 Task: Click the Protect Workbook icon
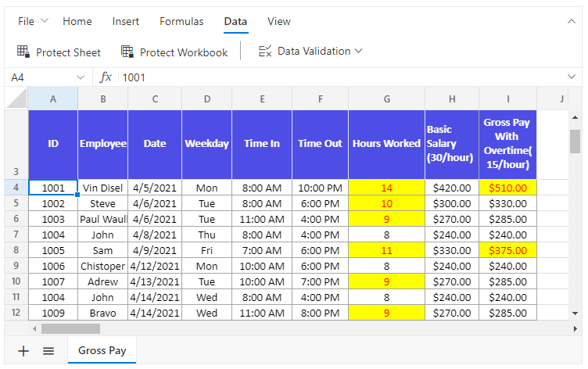127,52
